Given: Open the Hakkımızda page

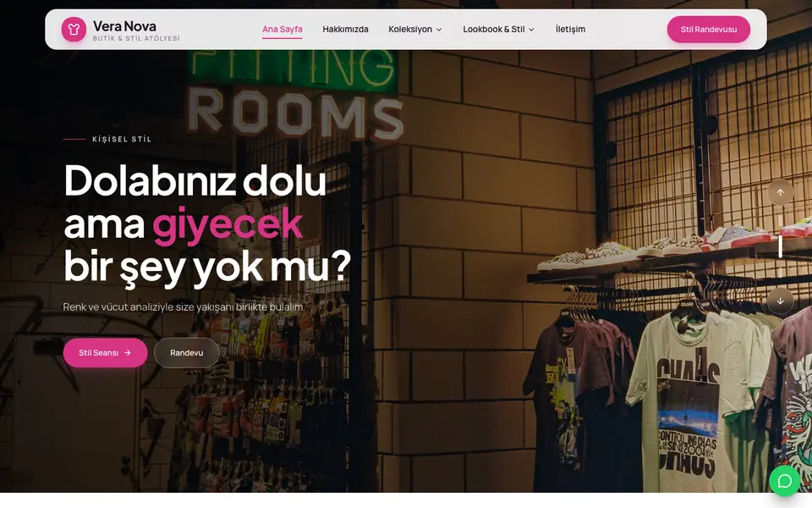Looking at the screenshot, I should pyautogui.click(x=345, y=29).
